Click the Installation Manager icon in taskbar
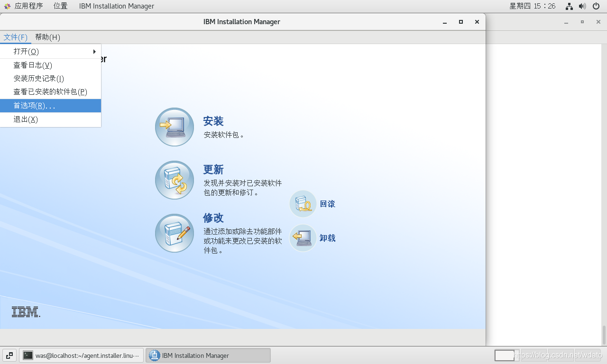 pos(154,355)
